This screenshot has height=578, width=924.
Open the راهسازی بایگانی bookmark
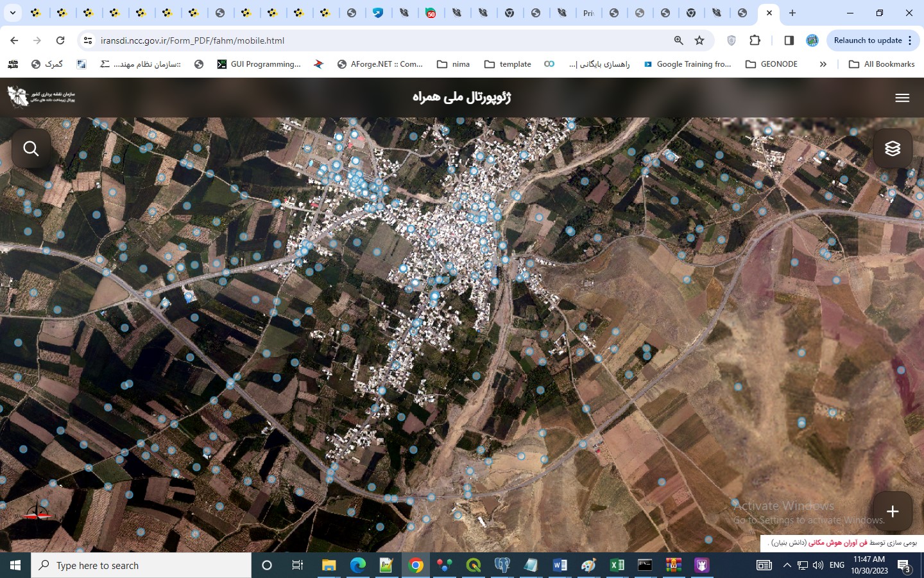[599, 64]
